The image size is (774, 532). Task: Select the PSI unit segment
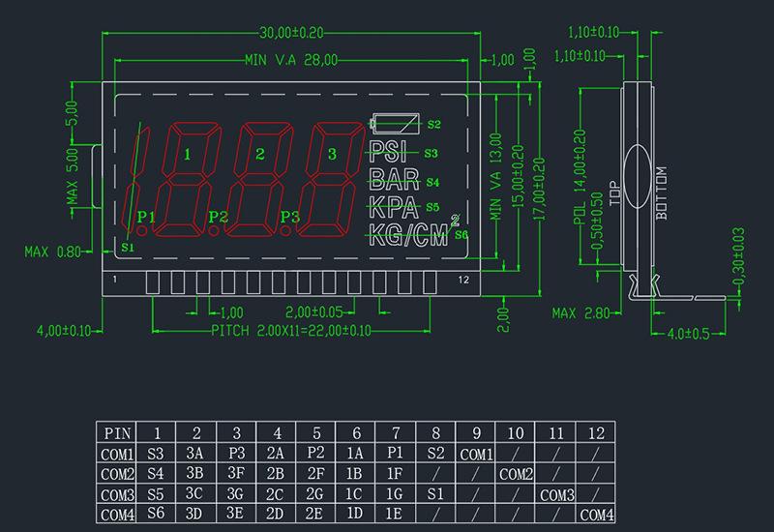pyautogui.click(x=390, y=151)
